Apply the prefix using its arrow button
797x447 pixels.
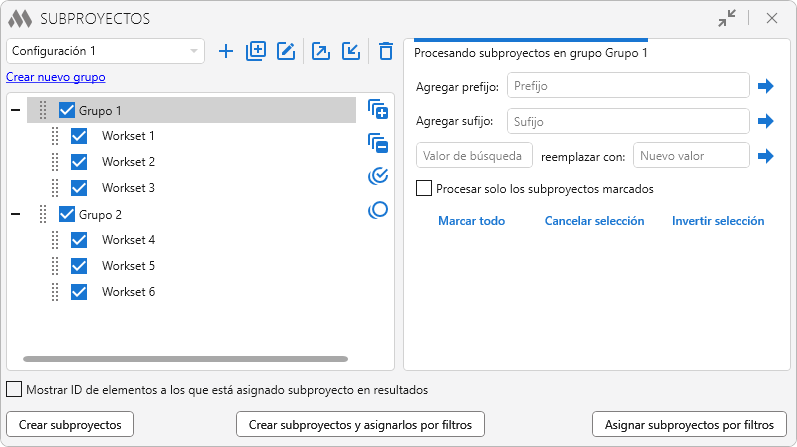click(766, 86)
